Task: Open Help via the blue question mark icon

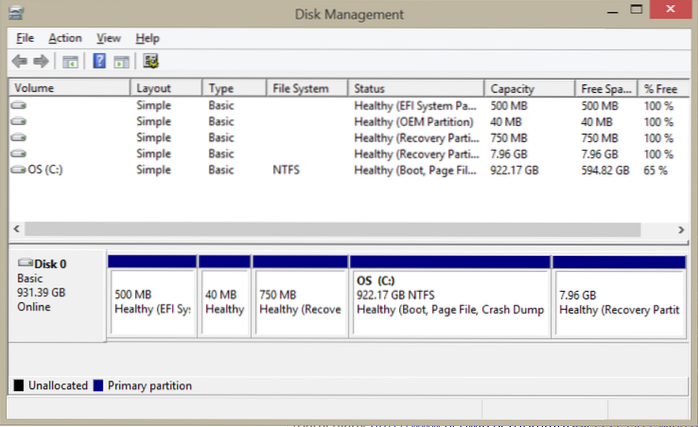Action: click(x=99, y=62)
